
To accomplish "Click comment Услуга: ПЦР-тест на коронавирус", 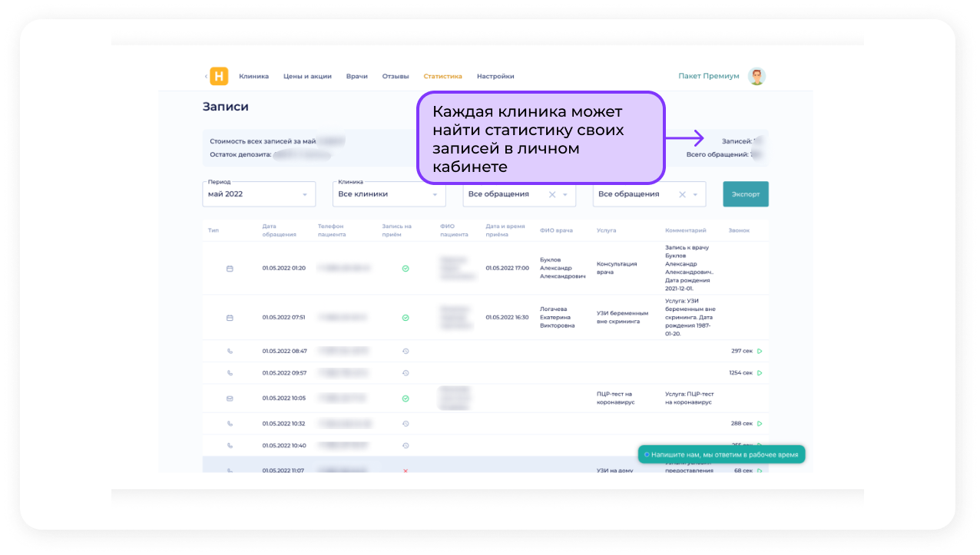I will (x=690, y=398).
